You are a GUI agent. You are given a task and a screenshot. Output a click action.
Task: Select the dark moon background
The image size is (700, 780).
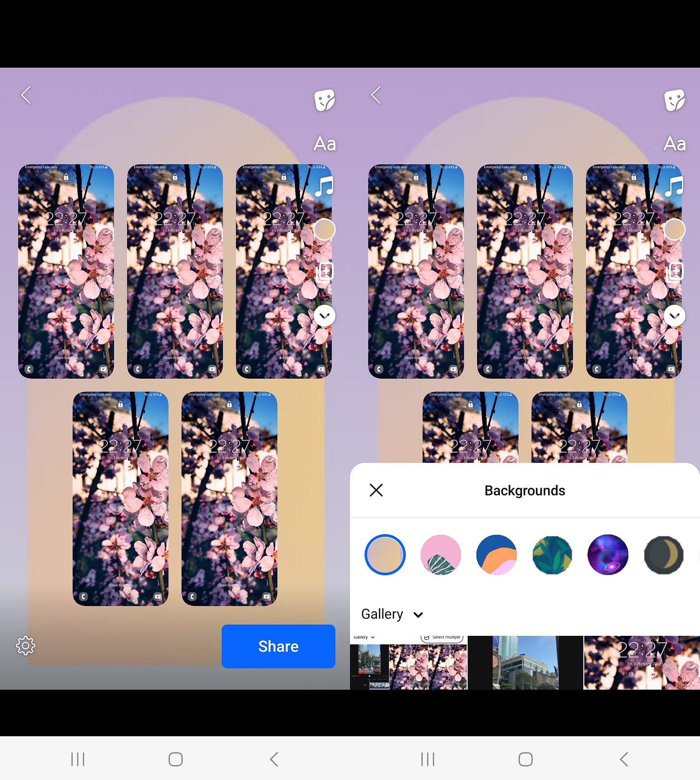pyautogui.click(x=664, y=555)
